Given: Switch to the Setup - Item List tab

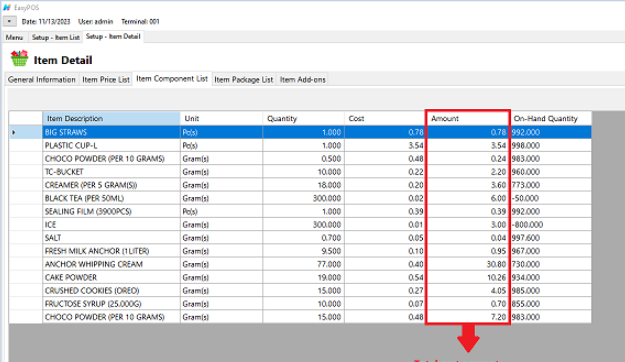Looking at the screenshot, I should click(x=56, y=37).
